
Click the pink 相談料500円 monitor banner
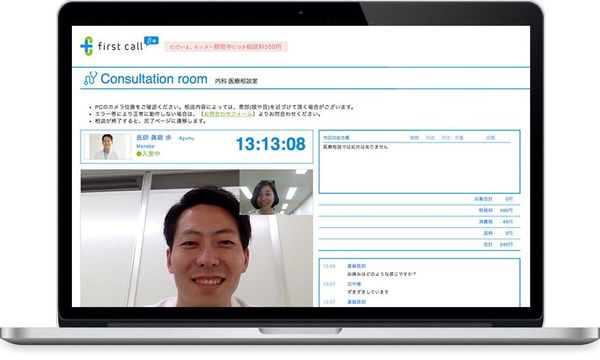pyautogui.click(x=226, y=47)
